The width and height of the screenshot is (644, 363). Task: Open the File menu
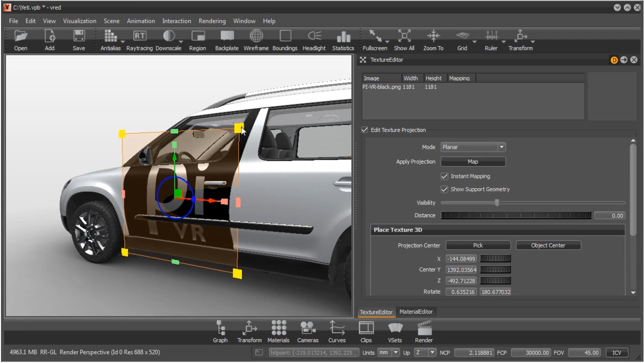coord(13,21)
